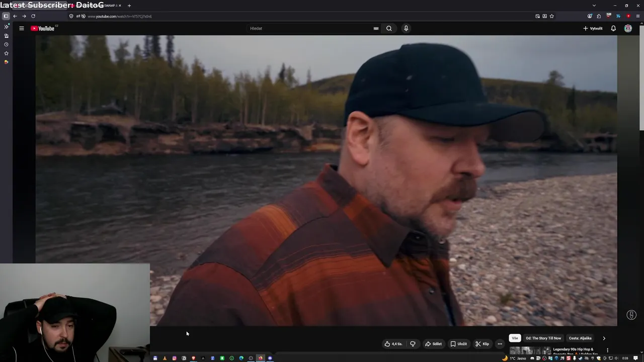The width and height of the screenshot is (644, 362).
Task: Open weather widget showing 1°C Jasno
Action: pos(515,358)
